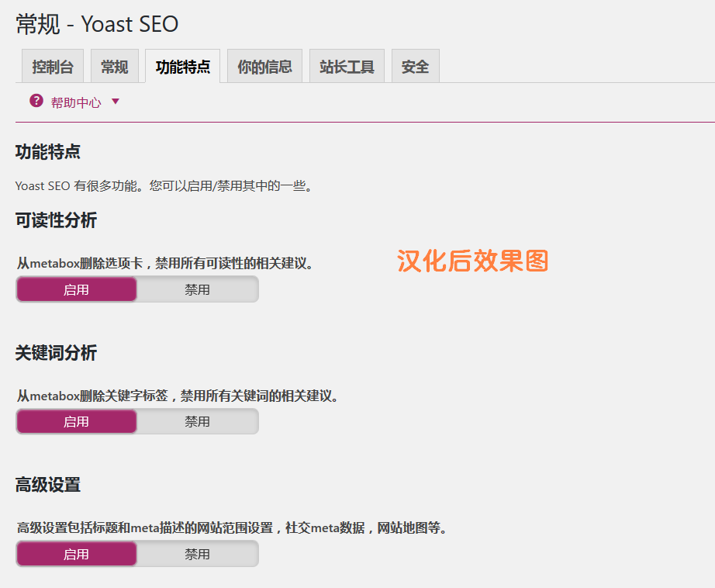Click the 可读性分析 heading

click(x=56, y=220)
